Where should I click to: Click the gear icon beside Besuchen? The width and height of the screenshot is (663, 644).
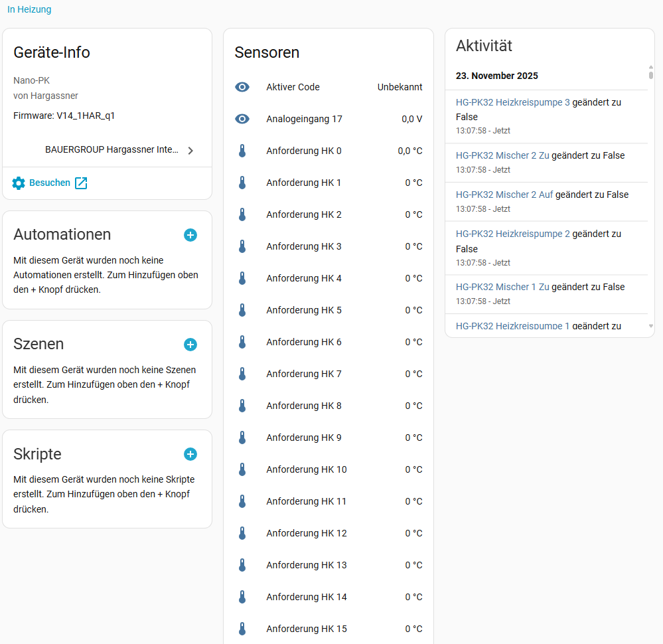(x=19, y=183)
